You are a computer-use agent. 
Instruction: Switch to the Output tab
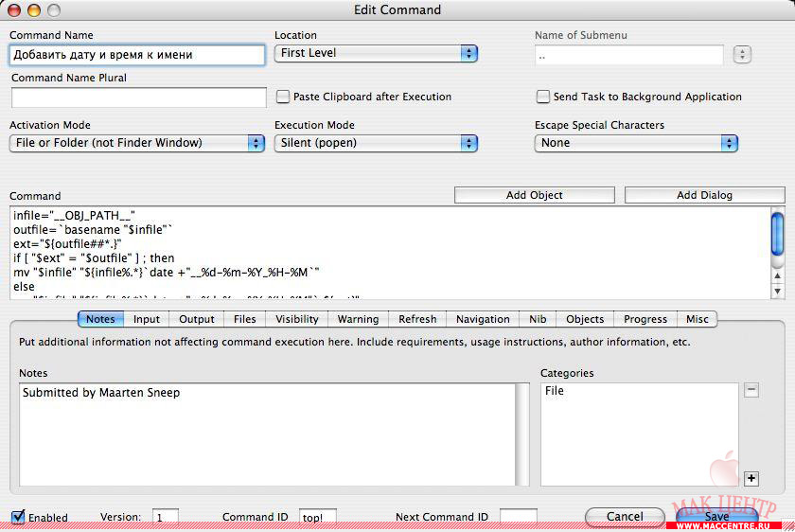(197, 319)
